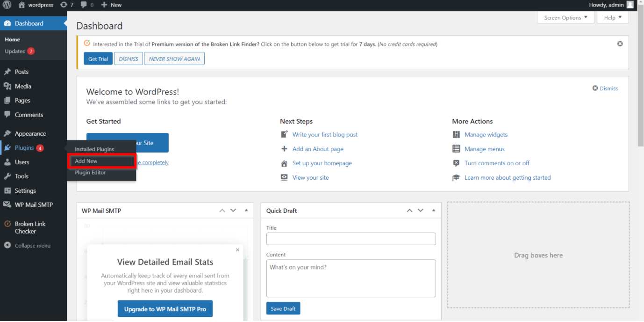This screenshot has height=322, width=644.
Task: Click the home icon beside Set up homepage
Action: coord(284,163)
